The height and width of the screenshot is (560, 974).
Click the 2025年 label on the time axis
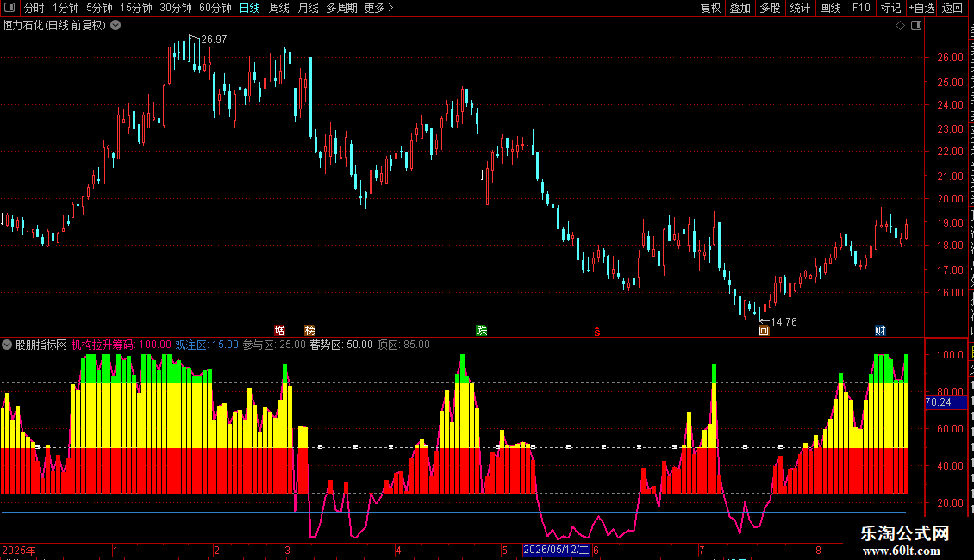pyautogui.click(x=19, y=550)
